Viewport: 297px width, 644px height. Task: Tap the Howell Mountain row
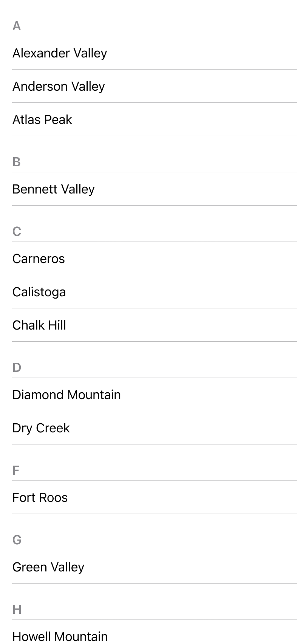pos(60,636)
